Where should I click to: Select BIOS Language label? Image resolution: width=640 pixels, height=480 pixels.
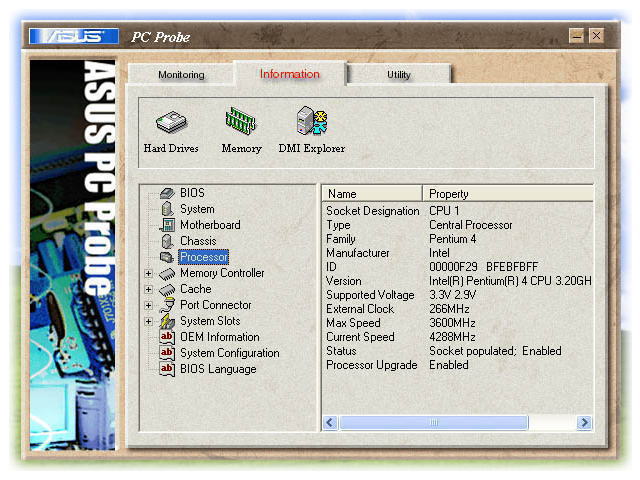point(218,369)
